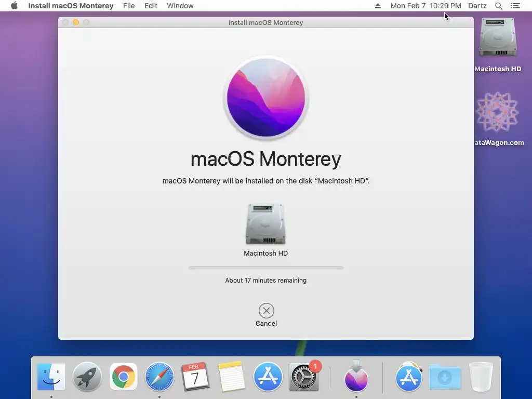
Task: Cancel the macOS Monterey installation
Action: [x=267, y=311]
